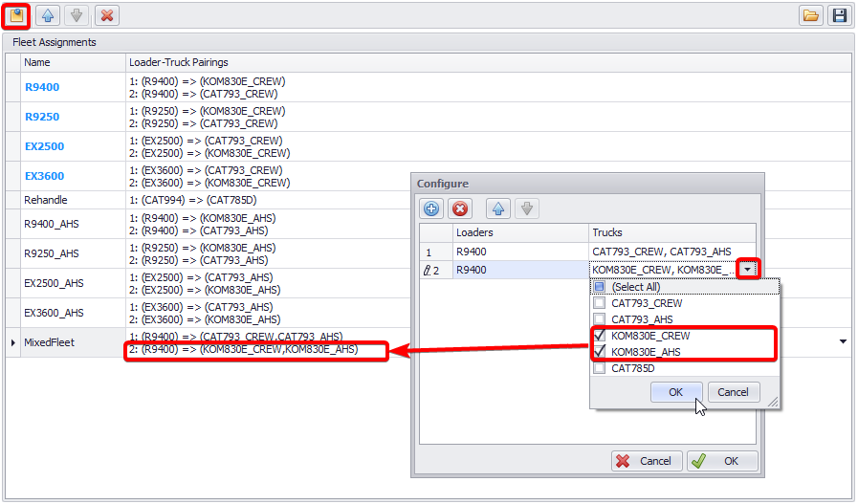Click the new fleet assignment icon
Screen dimensions: 858x504
16,15
